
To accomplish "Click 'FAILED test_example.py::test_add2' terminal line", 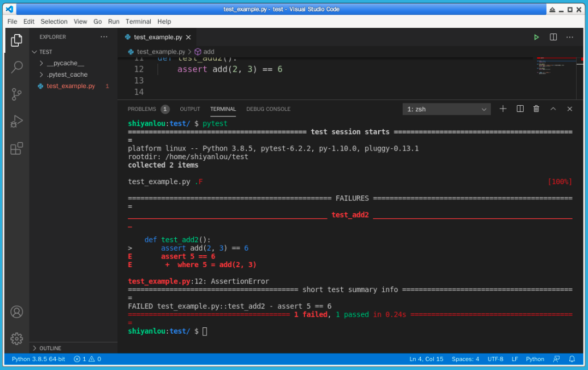I will point(230,306).
